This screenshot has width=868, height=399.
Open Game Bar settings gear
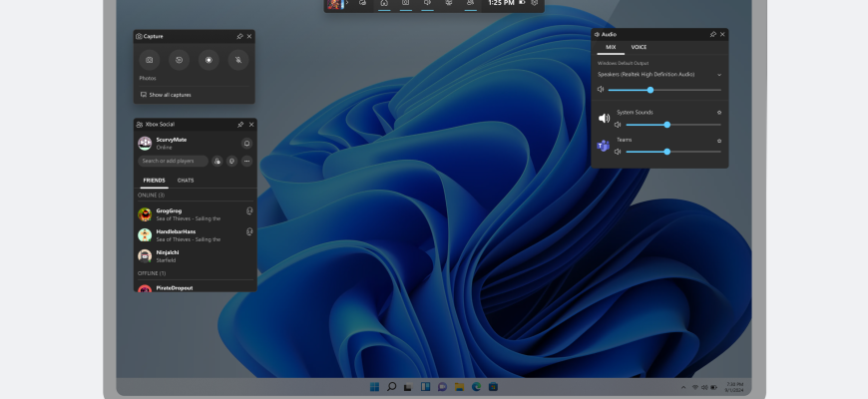[x=534, y=3]
